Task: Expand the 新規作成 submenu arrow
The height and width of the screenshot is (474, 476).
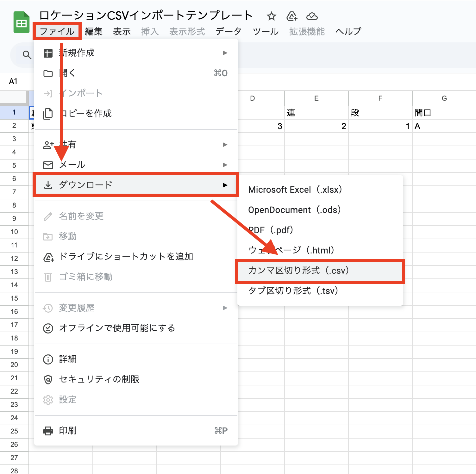Action: tap(225, 53)
